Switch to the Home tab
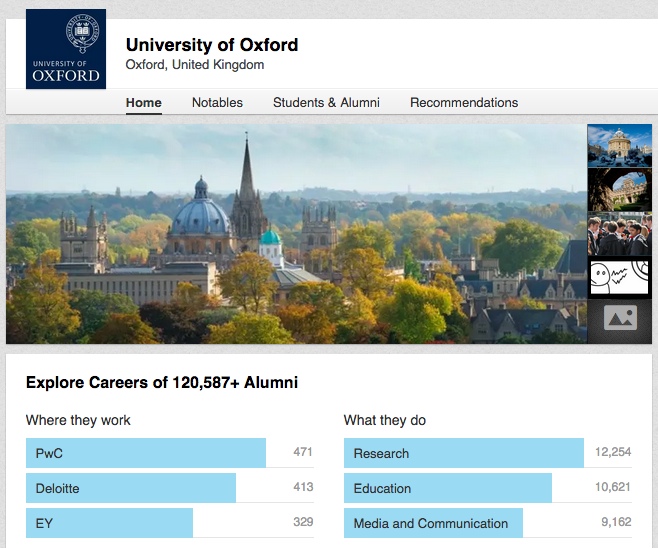This screenshot has height=548, width=658. click(144, 102)
